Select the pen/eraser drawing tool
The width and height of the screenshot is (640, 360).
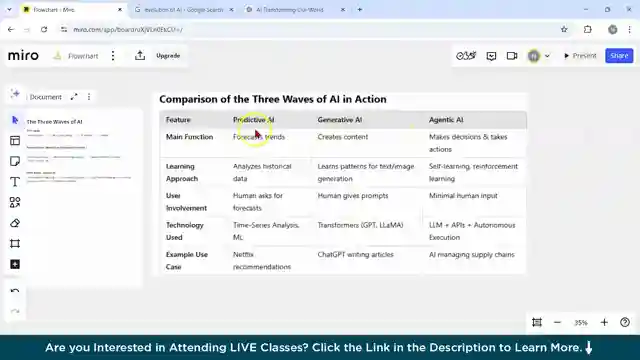(x=15, y=223)
